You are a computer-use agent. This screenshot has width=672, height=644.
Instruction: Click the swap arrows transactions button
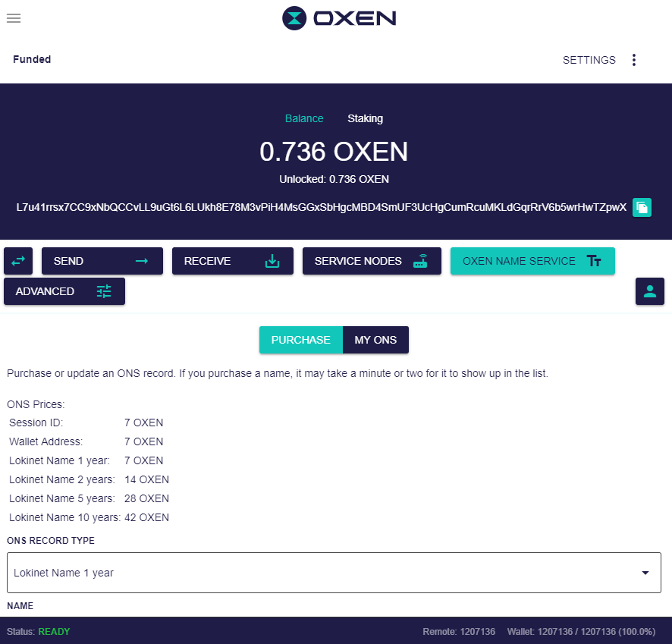[x=18, y=261]
